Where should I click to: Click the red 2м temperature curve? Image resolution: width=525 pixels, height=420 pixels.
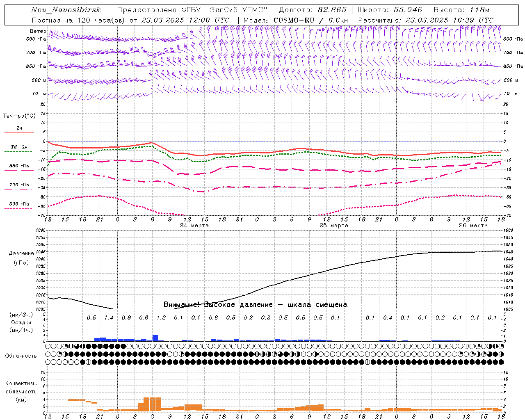pos(275,152)
